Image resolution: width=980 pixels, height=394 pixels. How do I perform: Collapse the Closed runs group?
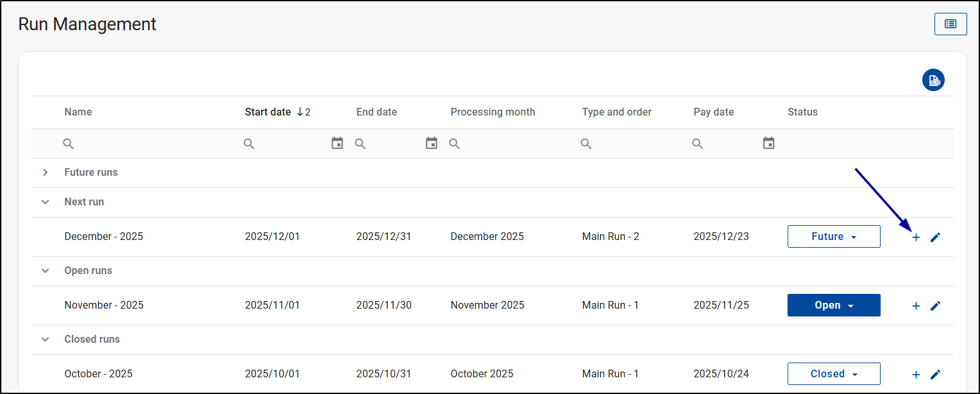point(46,339)
